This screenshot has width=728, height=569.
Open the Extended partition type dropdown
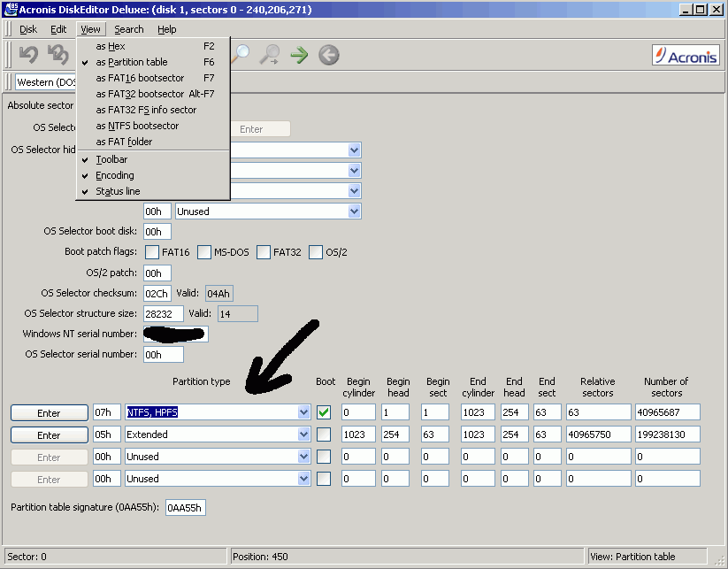coord(303,434)
